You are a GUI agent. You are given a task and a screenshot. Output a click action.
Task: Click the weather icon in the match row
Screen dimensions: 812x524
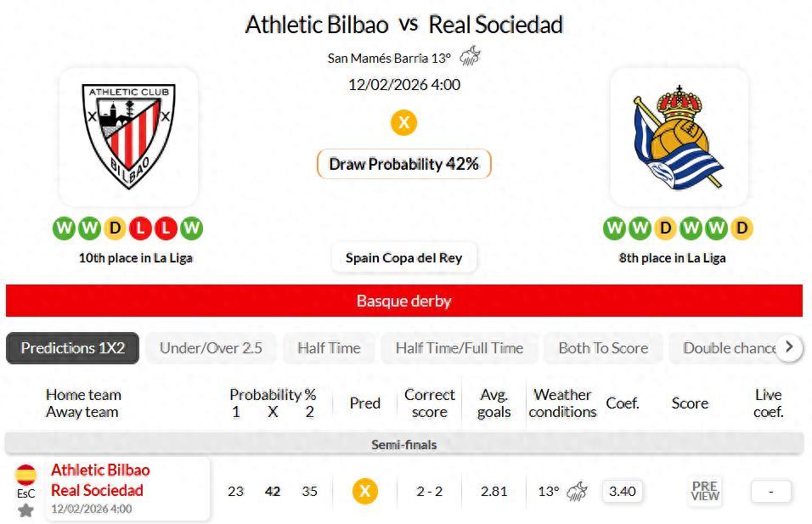[578, 491]
